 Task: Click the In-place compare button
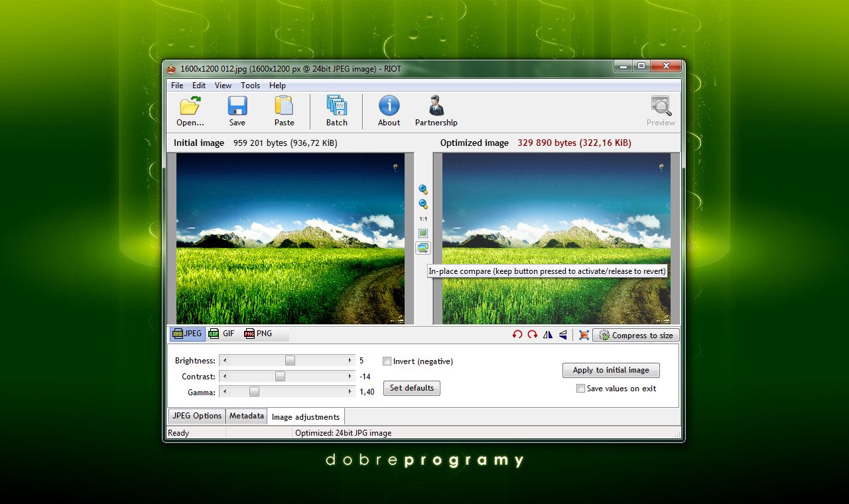[x=423, y=248]
